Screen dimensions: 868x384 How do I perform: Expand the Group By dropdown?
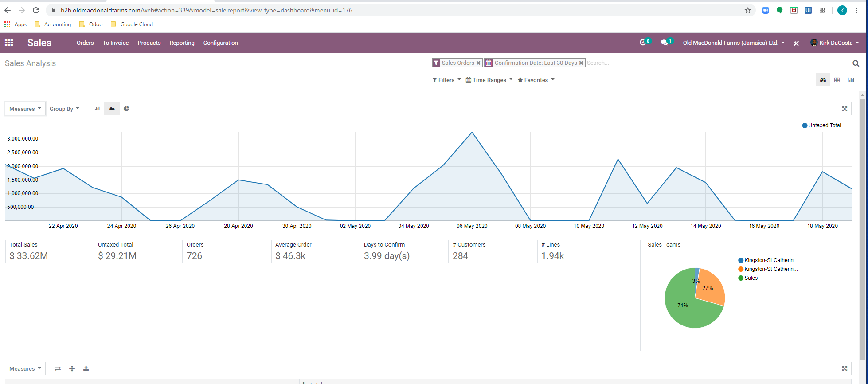(64, 109)
